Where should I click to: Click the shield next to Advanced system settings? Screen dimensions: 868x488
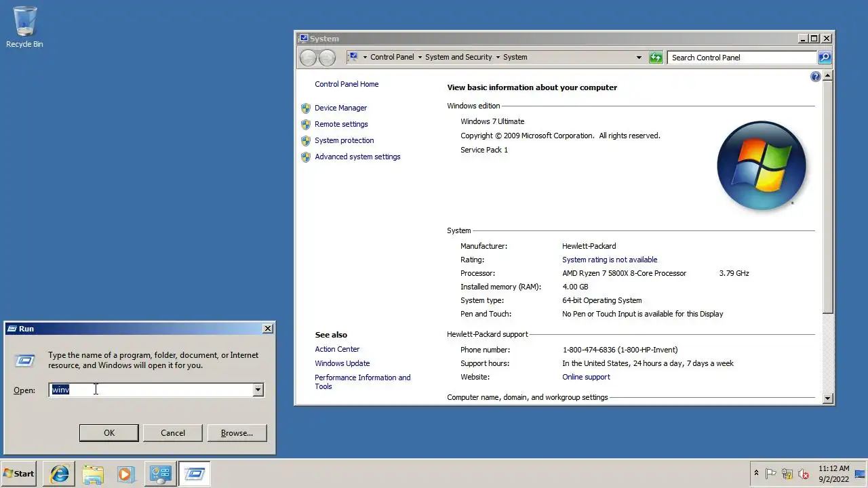pyautogui.click(x=306, y=157)
